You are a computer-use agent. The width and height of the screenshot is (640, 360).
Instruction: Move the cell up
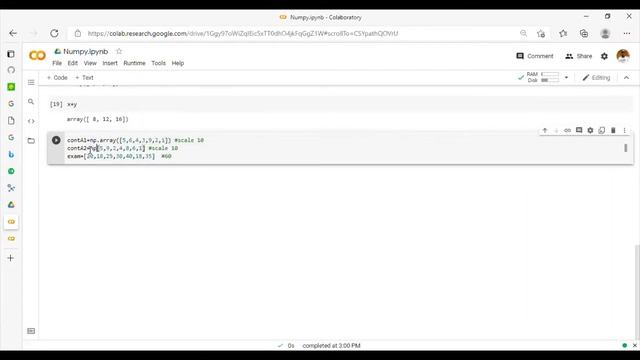coord(544,131)
